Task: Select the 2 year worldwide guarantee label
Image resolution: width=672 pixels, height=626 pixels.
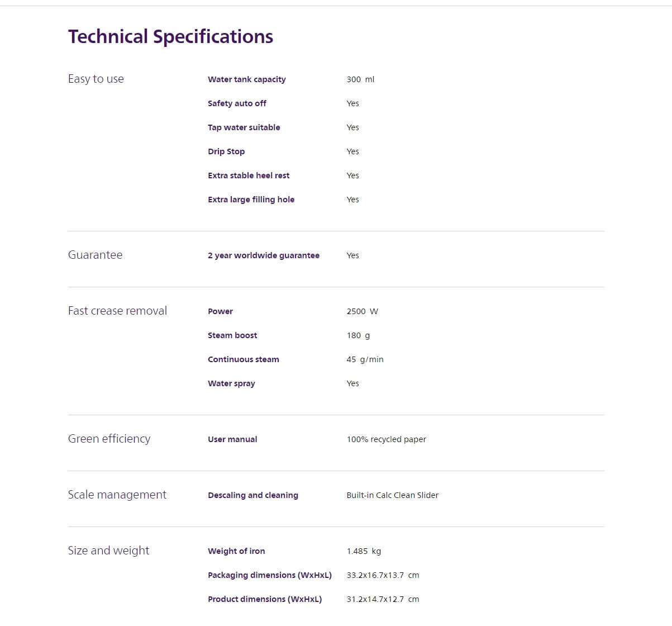Action: 264,255
